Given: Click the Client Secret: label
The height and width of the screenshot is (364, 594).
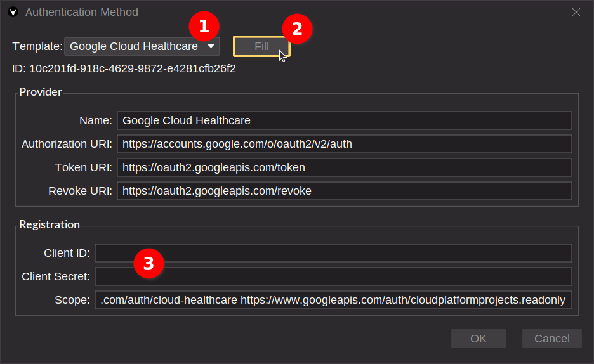Looking at the screenshot, I should [56, 276].
